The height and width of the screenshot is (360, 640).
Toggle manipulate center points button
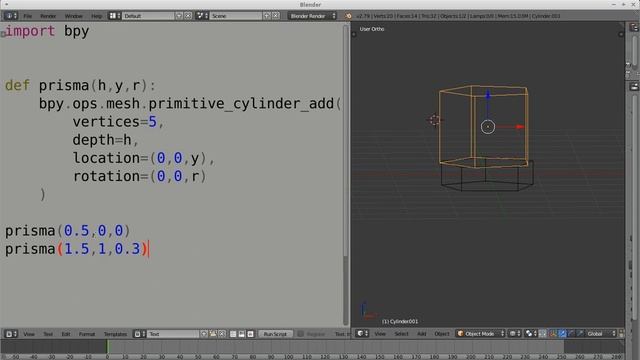point(542,333)
